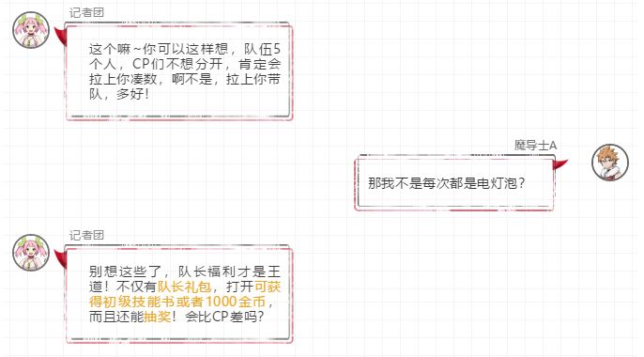
Task: Click the highlighted text 初级技能书
Action: (140, 302)
